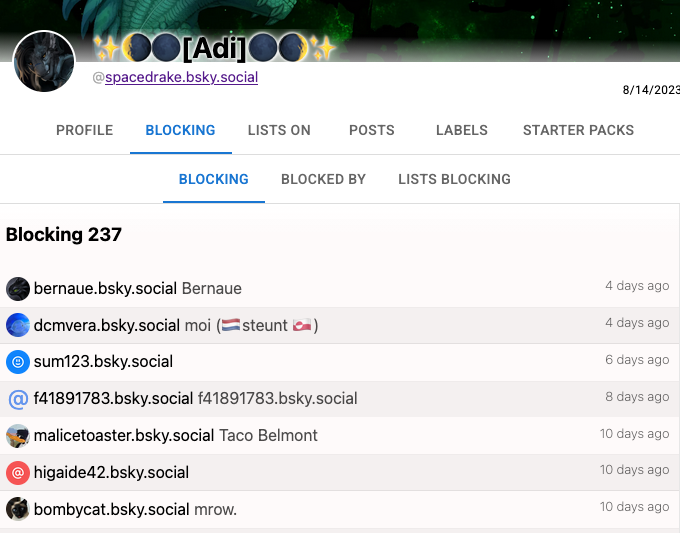Click the [Adi] display name heading
Viewport: 680px width, 533px height.
tap(215, 47)
